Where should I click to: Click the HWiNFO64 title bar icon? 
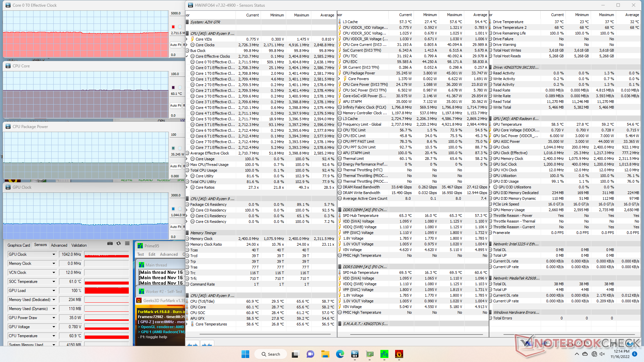tap(191, 5)
